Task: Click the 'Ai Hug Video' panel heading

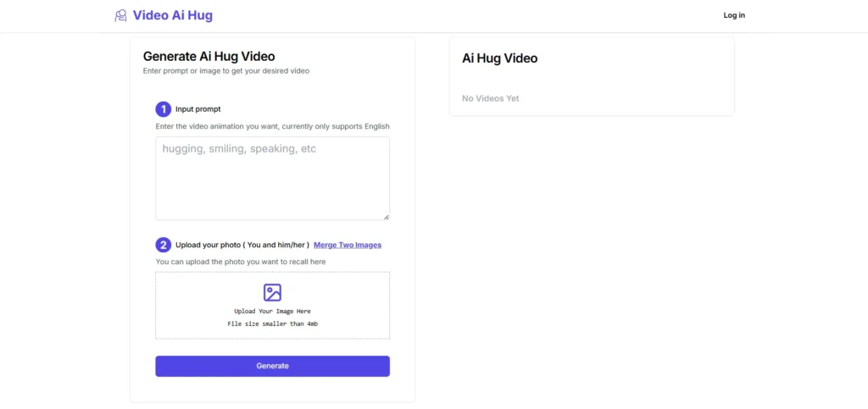Action: tap(500, 58)
